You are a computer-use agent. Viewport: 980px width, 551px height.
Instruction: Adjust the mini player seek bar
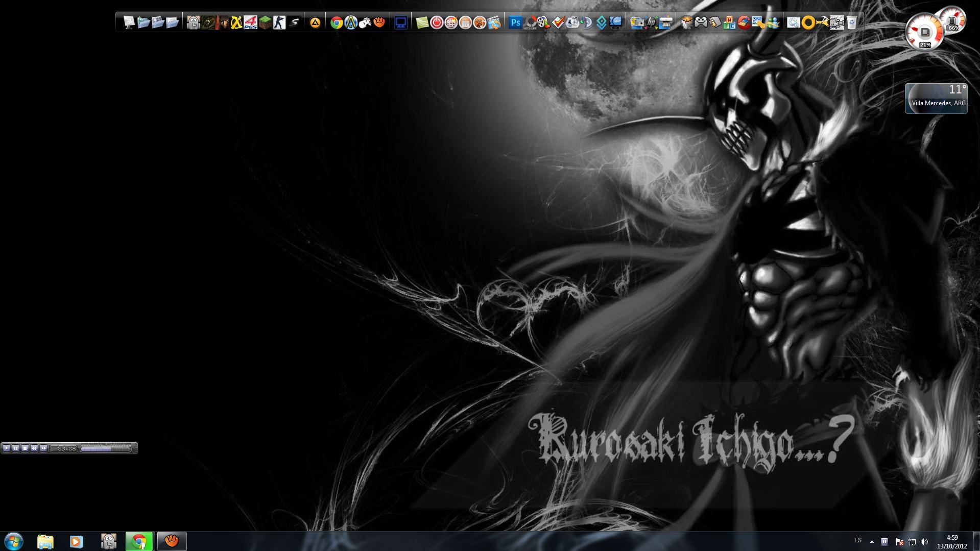click(x=106, y=449)
